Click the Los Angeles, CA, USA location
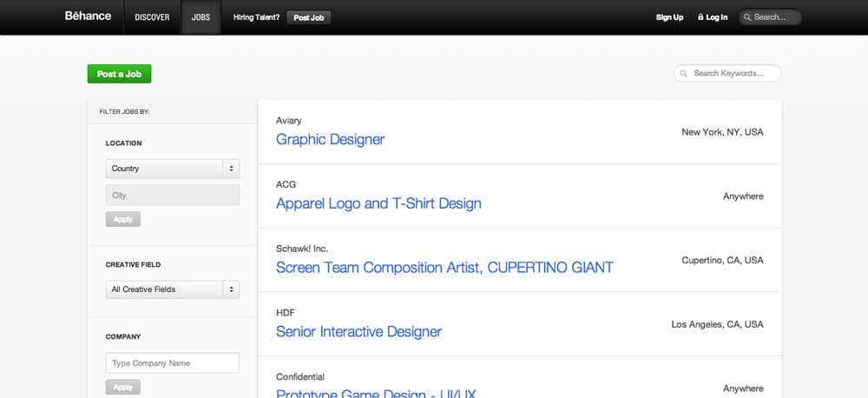The height and width of the screenshot is (398, 868). [x=718, y=324]
